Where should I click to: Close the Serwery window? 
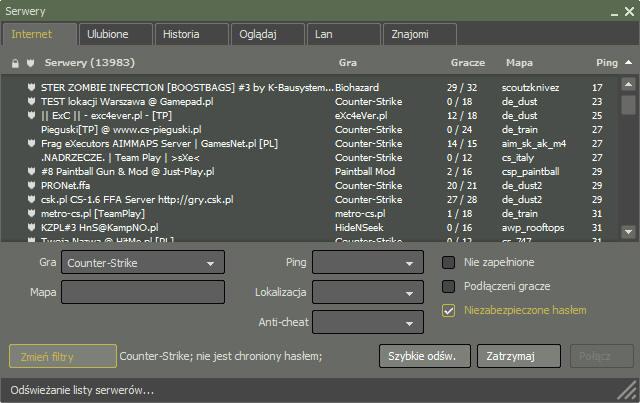click(629, 11)
